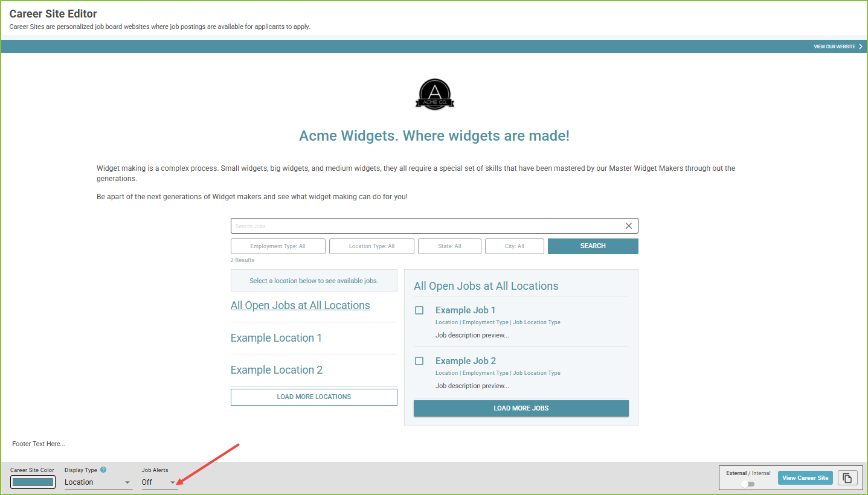This screenshot has height=495, width=868.
Task: Open the Location Type: All filter
Action: [x=371, y=246]
